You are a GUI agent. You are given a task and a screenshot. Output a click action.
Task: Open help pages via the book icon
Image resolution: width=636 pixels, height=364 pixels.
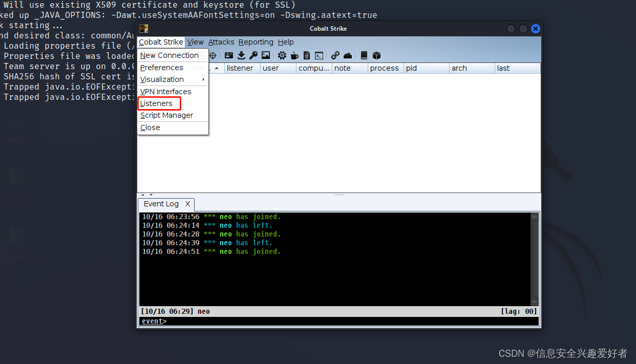coord(364,55)
